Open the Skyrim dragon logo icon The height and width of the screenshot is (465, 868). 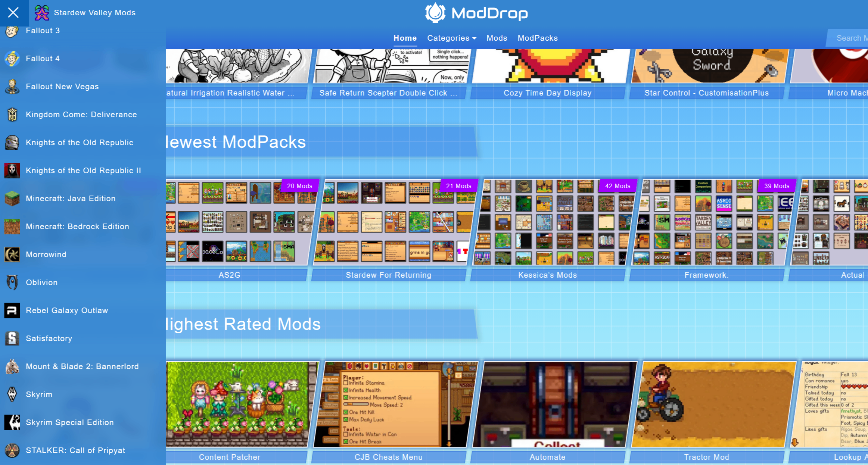[12, 394]
